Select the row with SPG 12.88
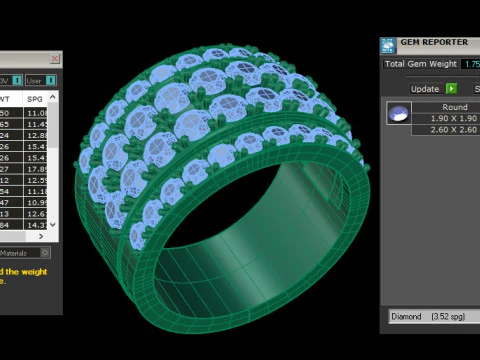Viewport: 480px width, 360px height. click(x=23, y=135)
